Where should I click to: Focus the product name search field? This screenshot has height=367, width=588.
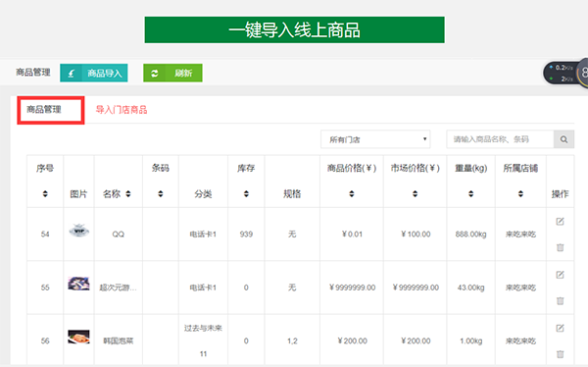click(500, 139)
